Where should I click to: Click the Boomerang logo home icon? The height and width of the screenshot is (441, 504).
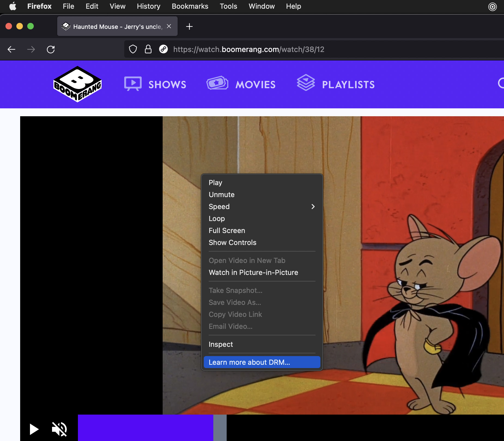pos(78,84)
